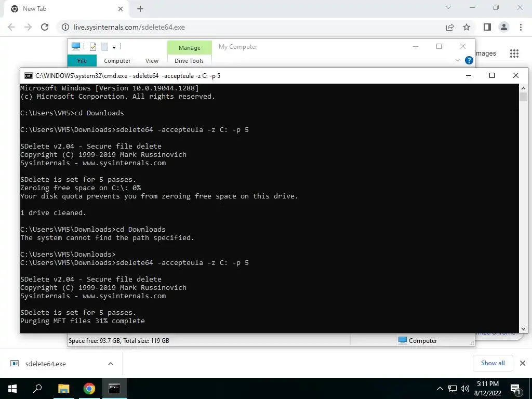532x399 pixels.
Task: Click '1 drive cleaned.' output line
Action: 53,212
